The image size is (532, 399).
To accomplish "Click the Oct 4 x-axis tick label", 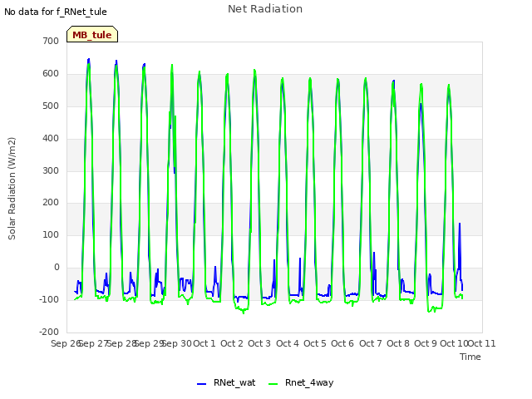I will [x=288, y=343].
